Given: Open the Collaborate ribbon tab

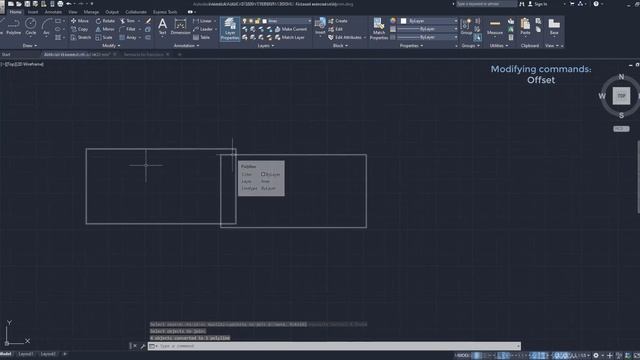Looking at the screenshot, I should click(136, 12).
